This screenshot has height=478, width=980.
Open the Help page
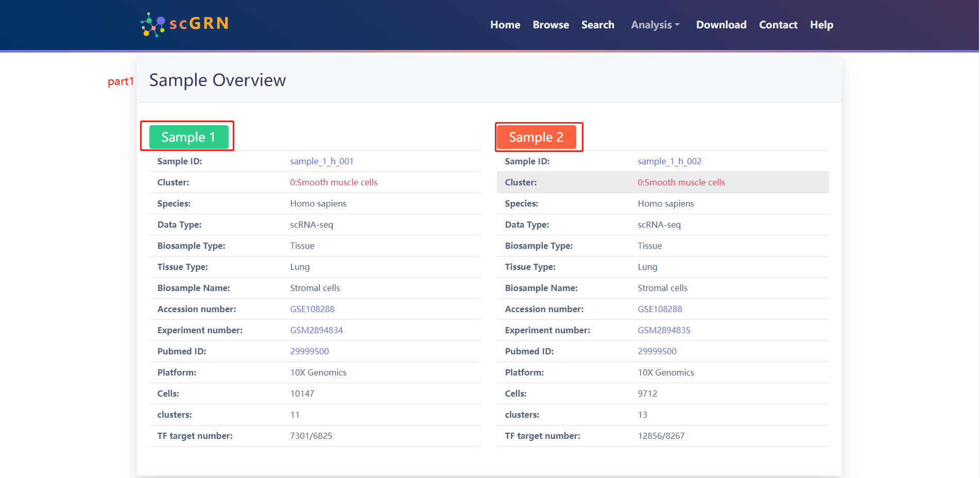point(821,25)
